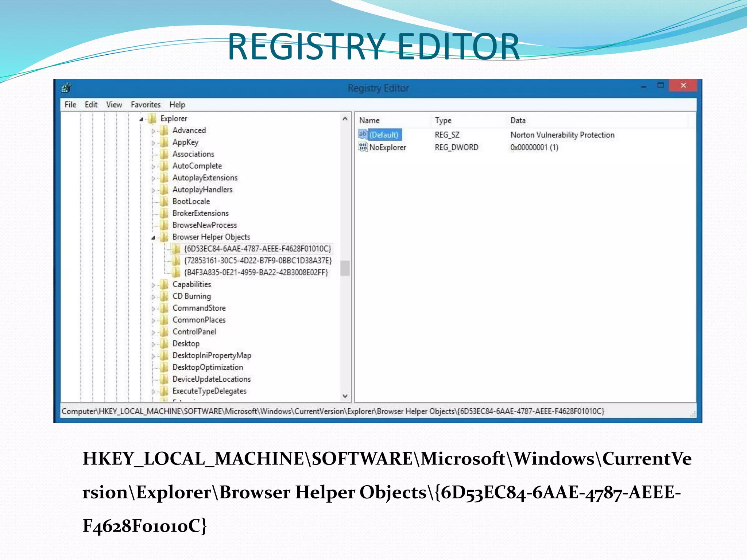The width and height of the screenshot is (747, 560).
Task: Click the string value icon beside (Default)
Action: point(363,134)
